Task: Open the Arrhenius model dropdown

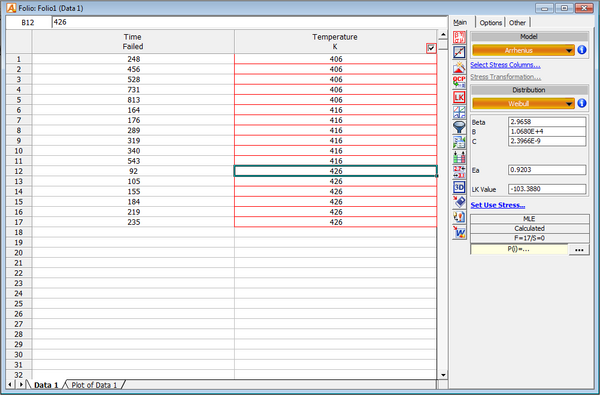Action: pos(523,50)
